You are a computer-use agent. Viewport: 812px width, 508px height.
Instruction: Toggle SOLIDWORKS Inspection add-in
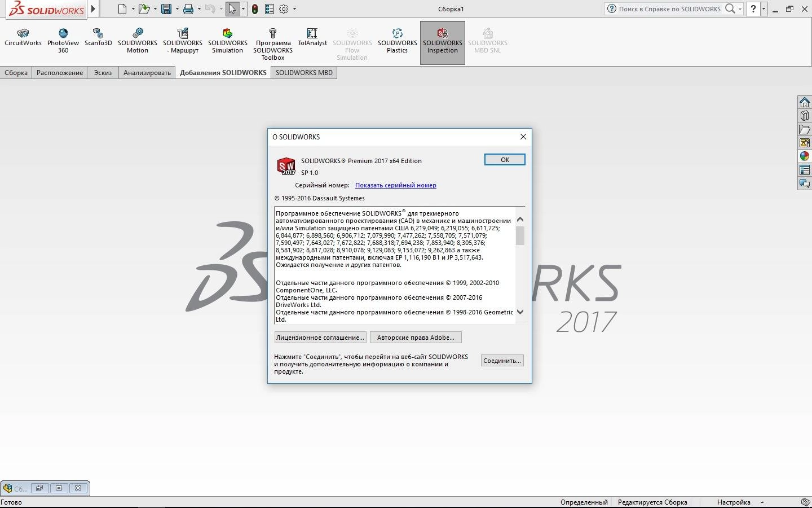pos(443,42)
